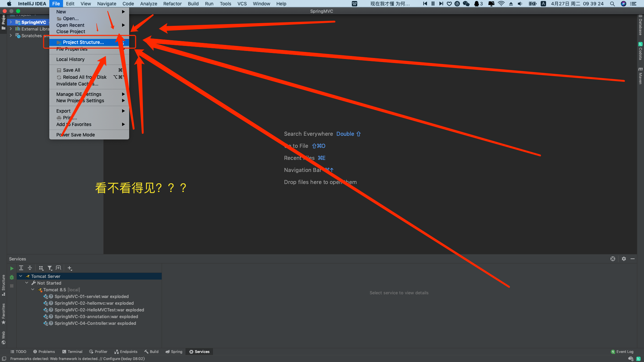
Task: Select SpringMVC-03-annotation:war exploded artifact
Action: 96,316
